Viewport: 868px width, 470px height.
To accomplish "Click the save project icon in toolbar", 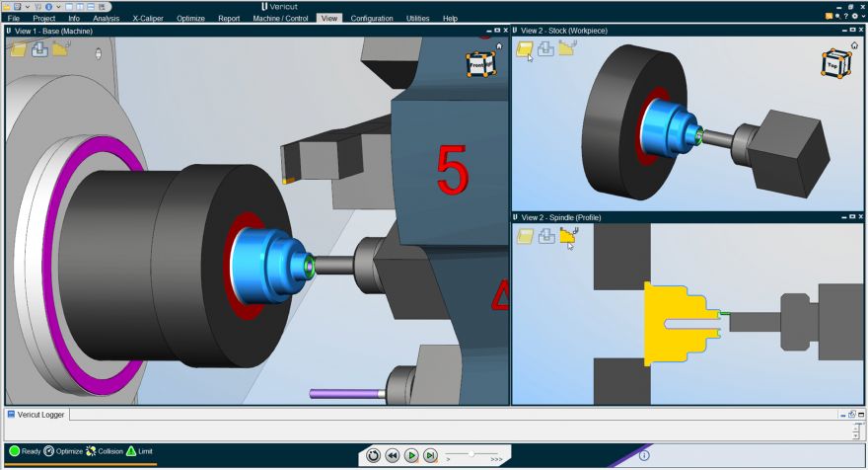I will [x=17, y=7].
